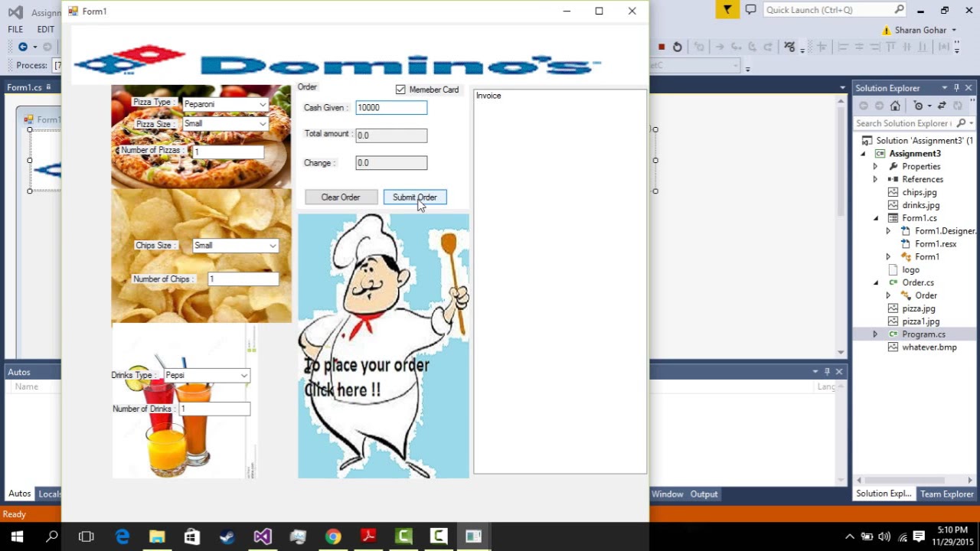980x551 pixels.
Task: Open Windows Store from the taskbar
Action: [191, 536]
